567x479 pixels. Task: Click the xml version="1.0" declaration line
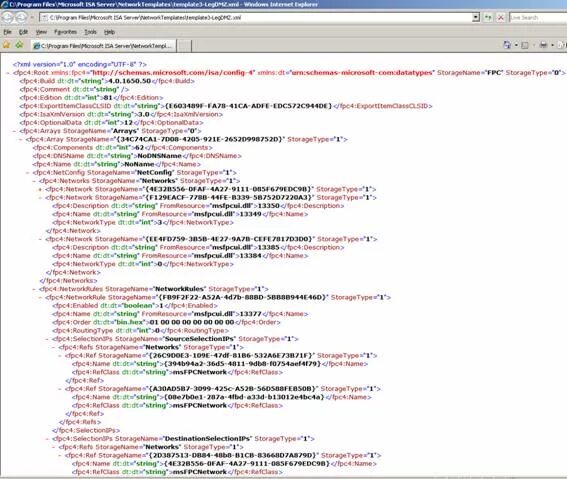coord(80,65)
